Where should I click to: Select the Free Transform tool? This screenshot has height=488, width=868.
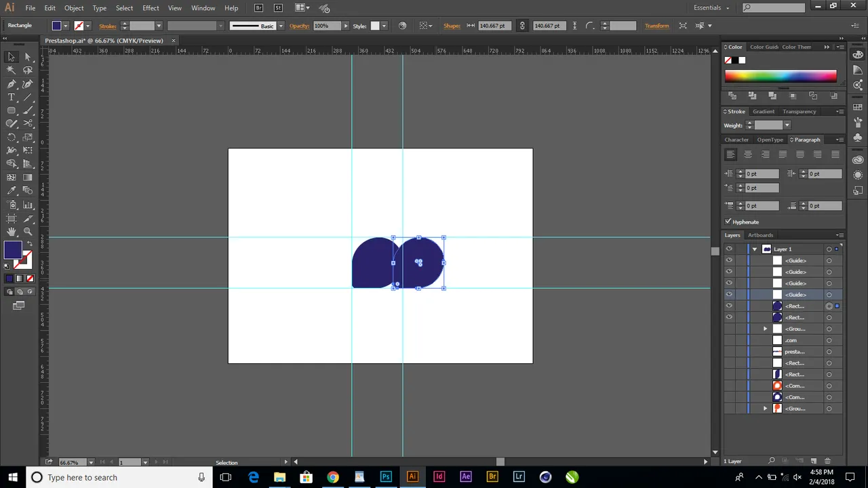coord(28,150)
